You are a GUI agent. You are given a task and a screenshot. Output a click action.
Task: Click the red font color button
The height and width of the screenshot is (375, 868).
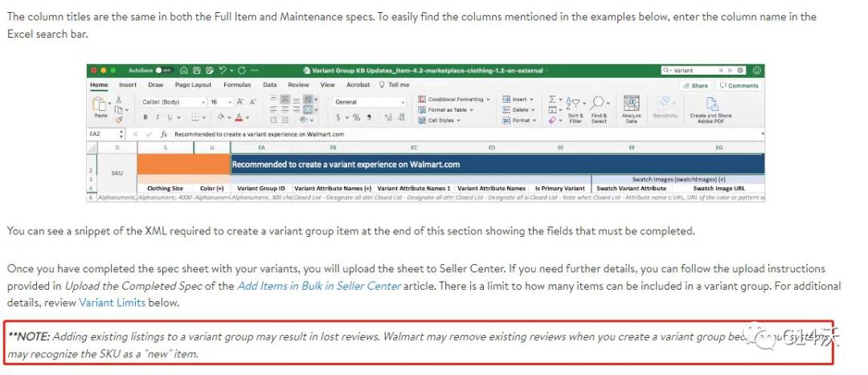click(239, 118)
